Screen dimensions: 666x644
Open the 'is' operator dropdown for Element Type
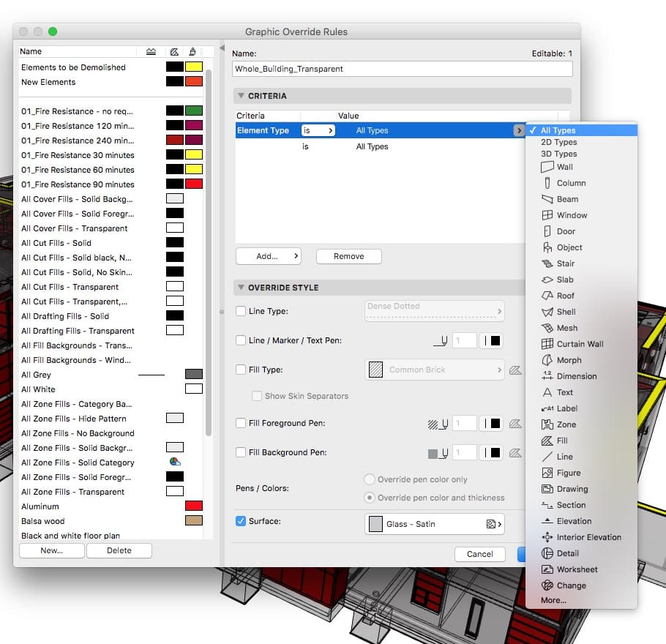coord(318,130)
